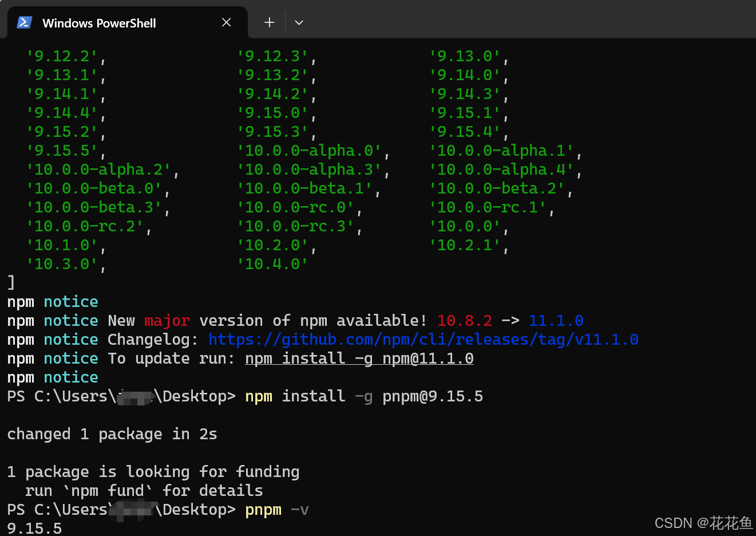Viewport: 756px width, 536px height.
Task: Click the final output '9.15.5' line
Action: tap(34, 528)
